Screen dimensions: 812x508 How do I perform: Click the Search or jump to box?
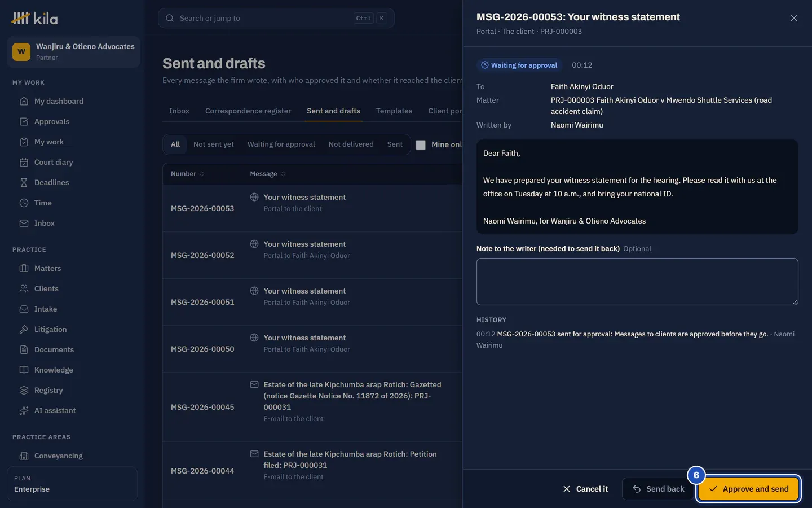click(x=276, y=18)
